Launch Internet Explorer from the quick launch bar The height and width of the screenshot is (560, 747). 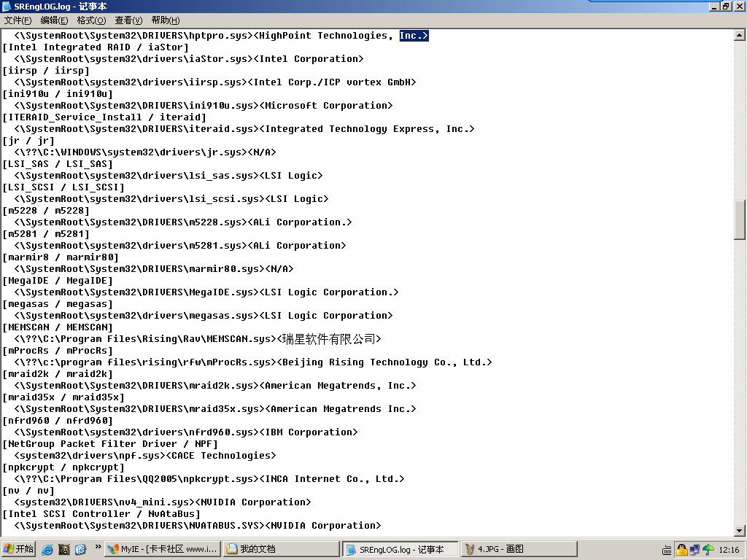point(47,549)
